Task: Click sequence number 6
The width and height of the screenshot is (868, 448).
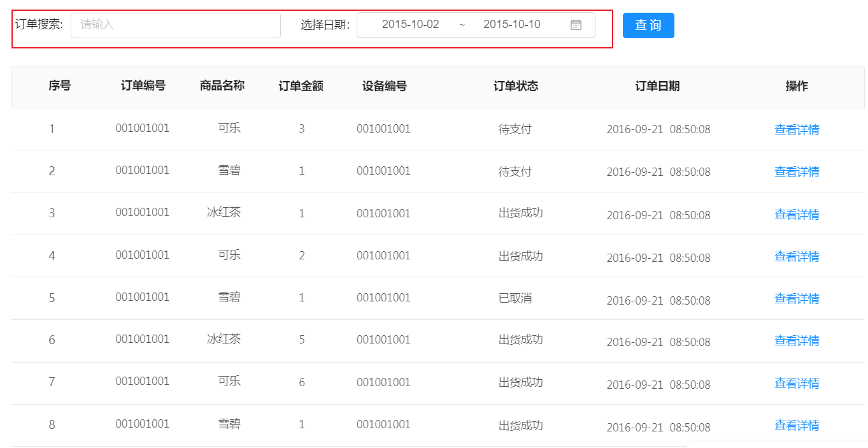Action: pos(52,340)
